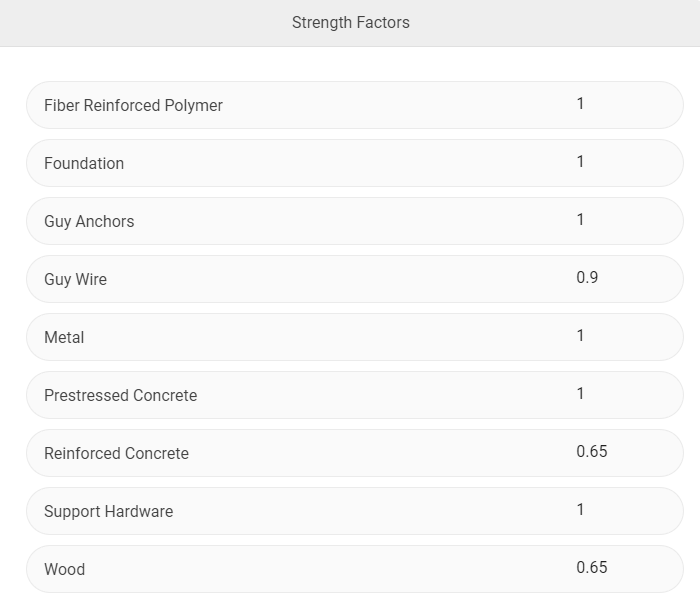Edit the Fiber Reinforced Polymer factor value
This screenshot has height=602, width=700.
click(x=581, y=104)
